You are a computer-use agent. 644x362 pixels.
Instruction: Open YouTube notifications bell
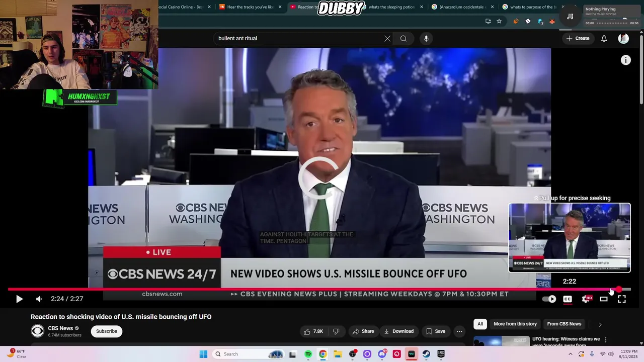coord(604,38)
